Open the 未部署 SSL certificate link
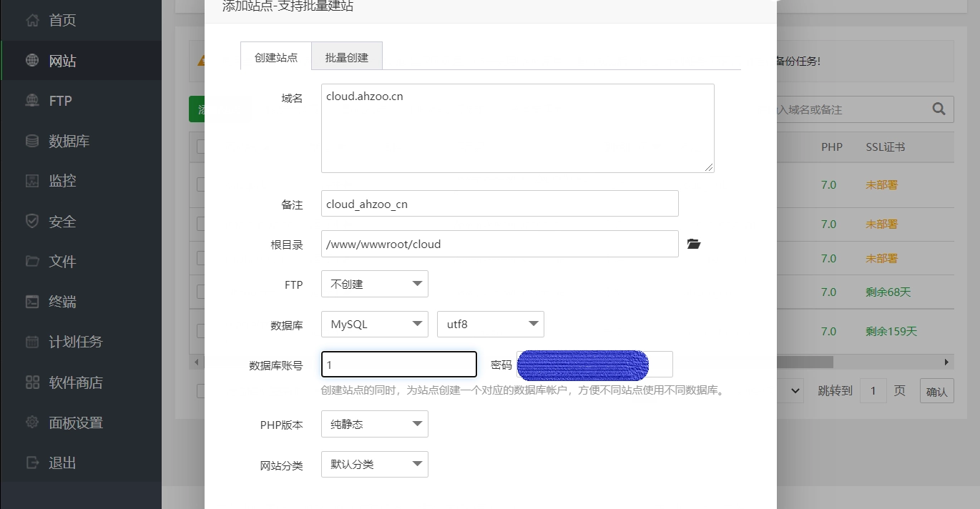 pos(881,184)
